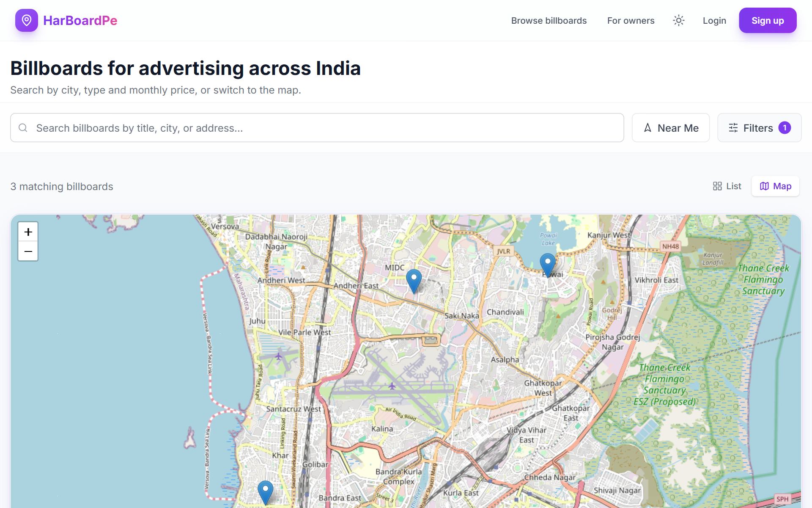Image resolution: width=812 pixels, height=508 pixels.
Task: Click the NH48 highway shield
Action: (x=670, y=246)
